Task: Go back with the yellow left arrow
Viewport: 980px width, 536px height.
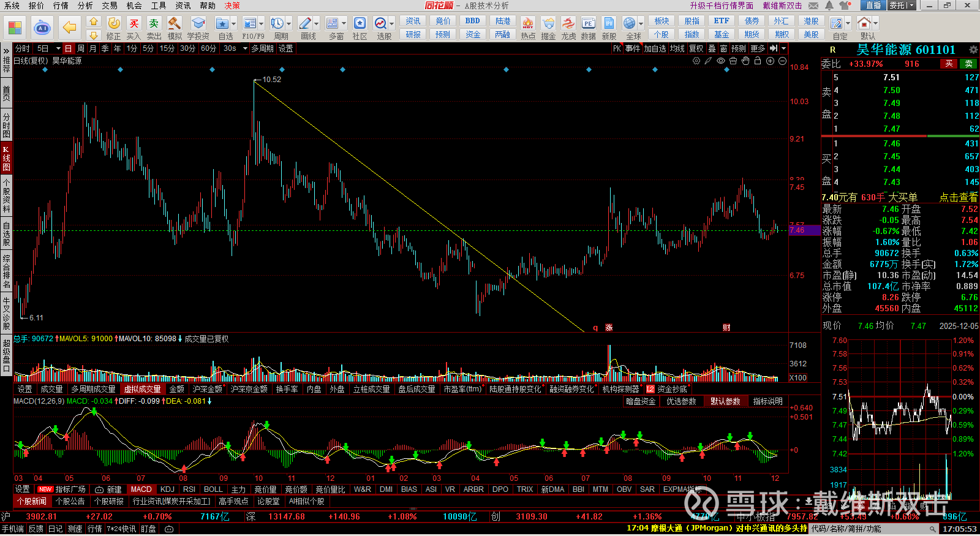Action: click(x=70, y=28)
